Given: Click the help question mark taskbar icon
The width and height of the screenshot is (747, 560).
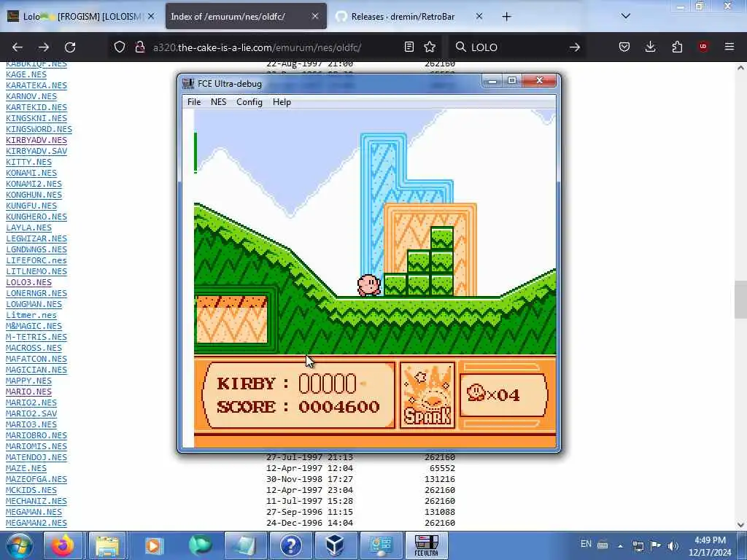Looking at the screenshot, I should [x=291, y=545].
